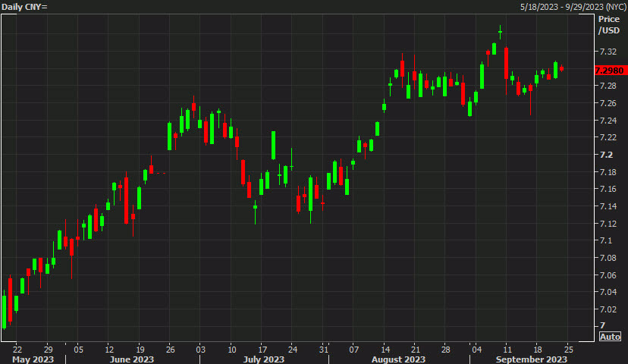Image resolution: width=628 pixels, height=364 pixels.
Task: Click the bold 7 price axis label
Action: [602, 325]
